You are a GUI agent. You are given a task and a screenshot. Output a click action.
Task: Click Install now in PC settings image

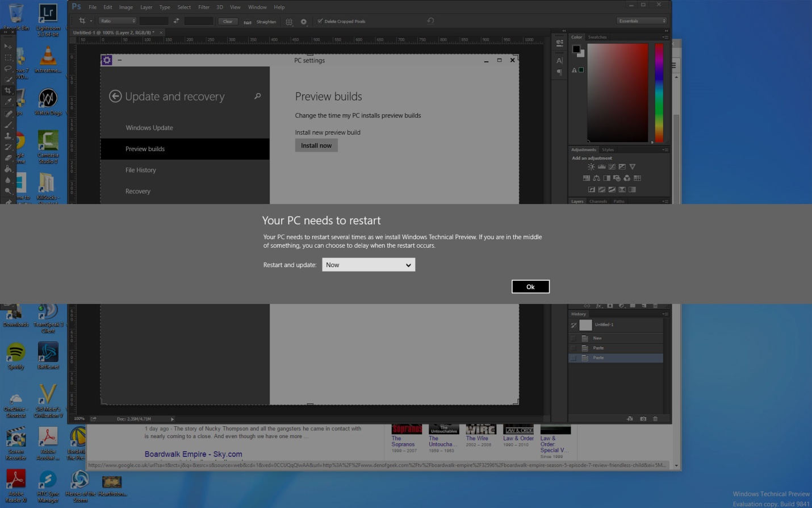coord(316,145)
